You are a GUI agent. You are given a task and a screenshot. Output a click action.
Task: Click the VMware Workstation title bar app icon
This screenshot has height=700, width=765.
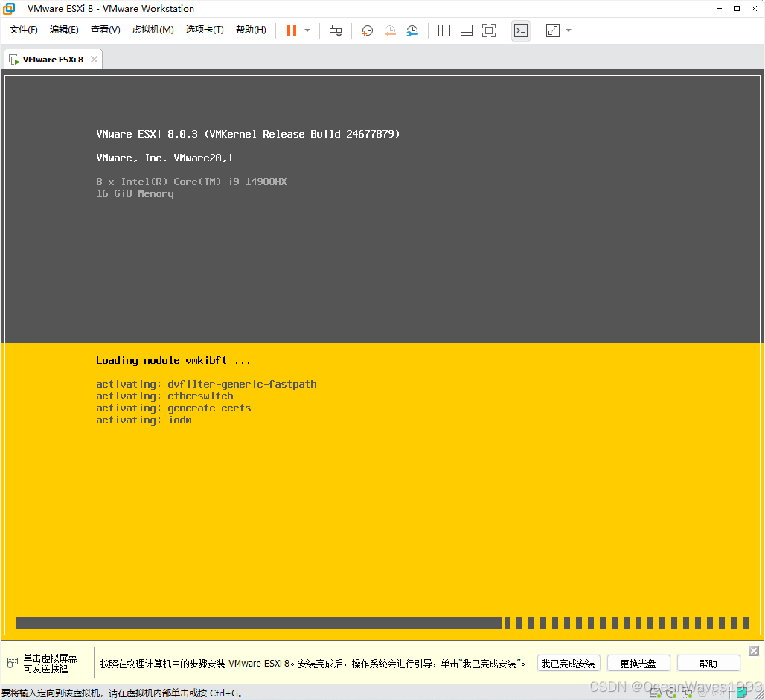[x=9, y=8]
